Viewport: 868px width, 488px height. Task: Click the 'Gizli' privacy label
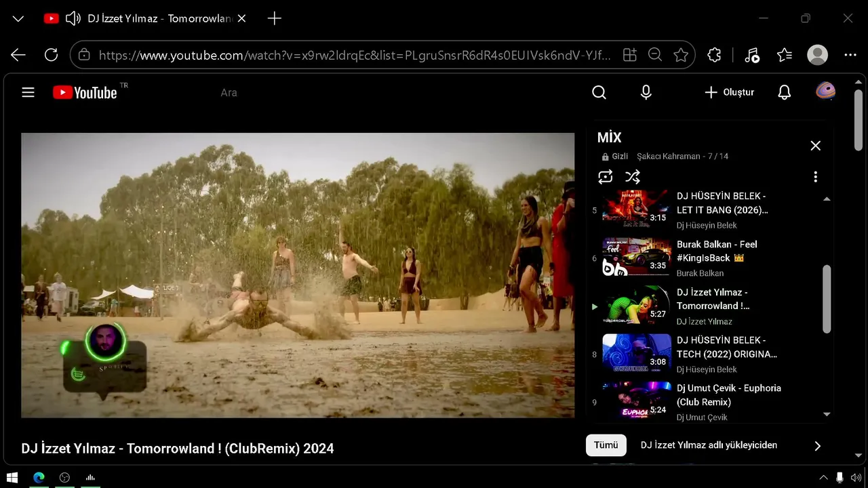click(x=620, y=156)
